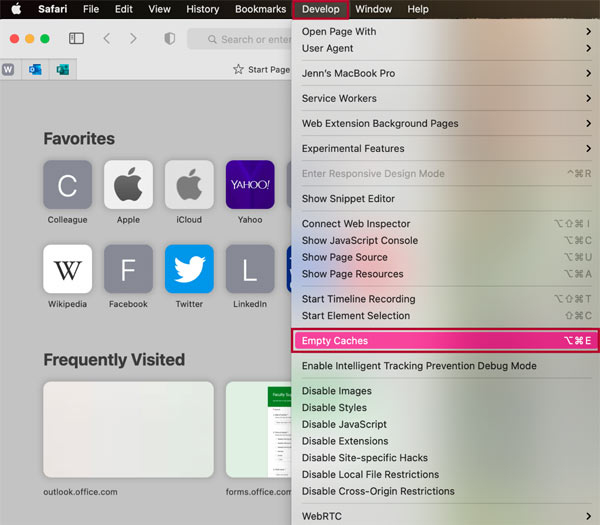Click the Search or enter address field
Image resolution: width=600 pixels, height=525 pixels.
[240, 39]
